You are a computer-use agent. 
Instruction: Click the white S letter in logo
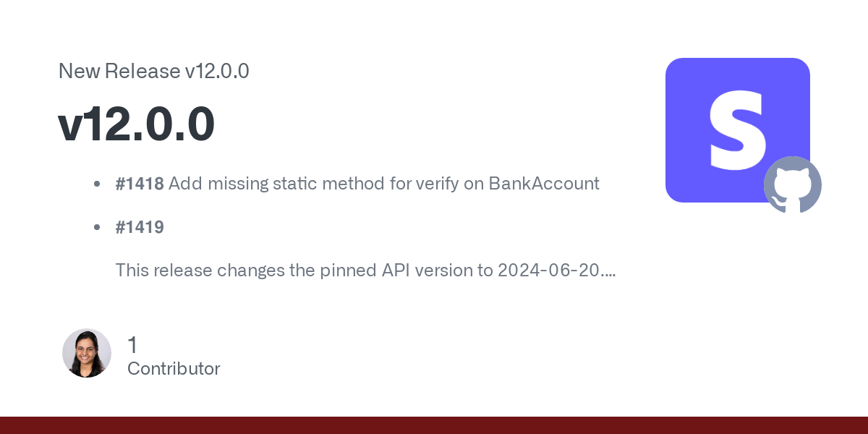736,130
